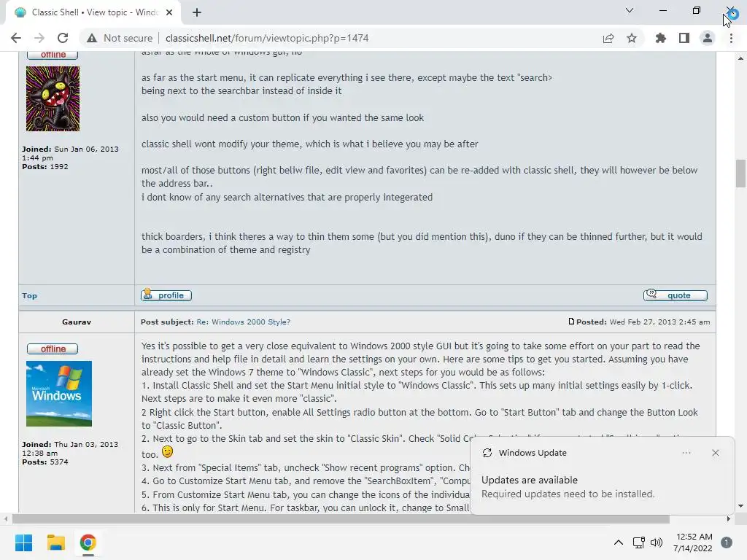The height and width of the screenshot is (560, 747).
Task: Reload the Classic Shell forum page
Action: click(63, 38)
